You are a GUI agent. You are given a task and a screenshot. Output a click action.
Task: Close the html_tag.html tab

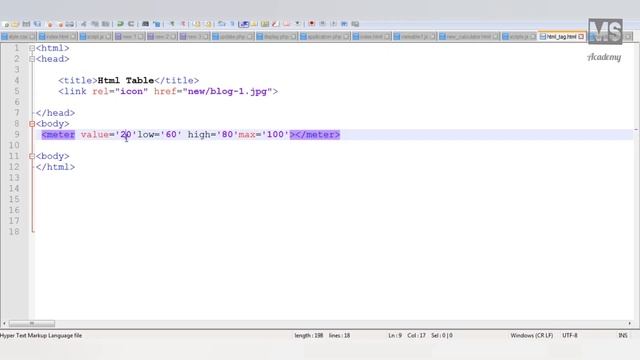click(581, 37)
